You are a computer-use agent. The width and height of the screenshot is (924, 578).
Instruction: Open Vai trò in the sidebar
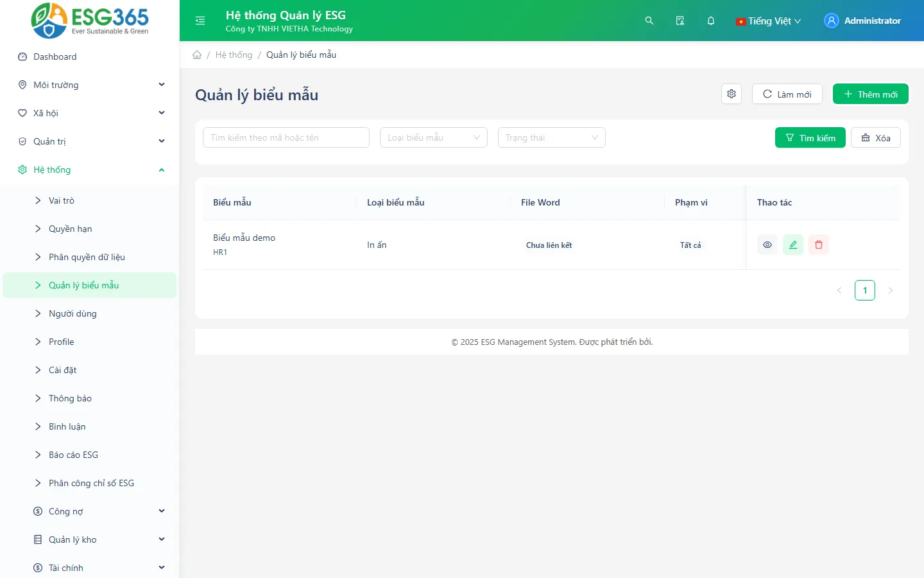click(90, 200)
